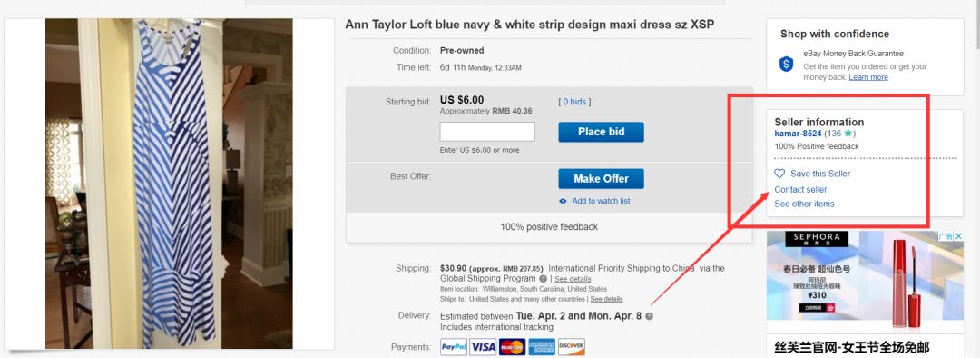Click the Make Offer button
This screenshot has height=358, width=980.
[601, 178]
